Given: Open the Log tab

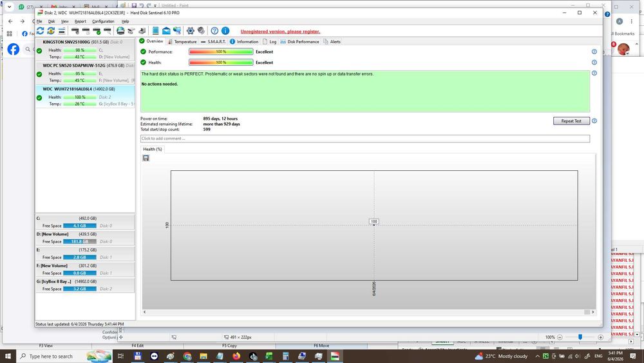Looking at the screenshot, I should pos(270,41).
